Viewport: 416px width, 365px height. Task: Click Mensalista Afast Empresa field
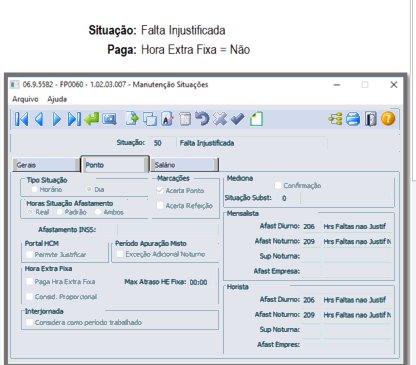click(311, 271)
